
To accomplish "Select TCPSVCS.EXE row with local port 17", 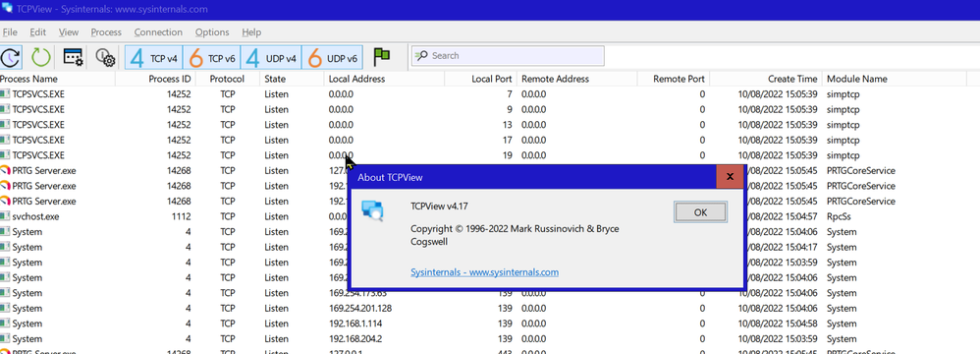I will [490, 140].
